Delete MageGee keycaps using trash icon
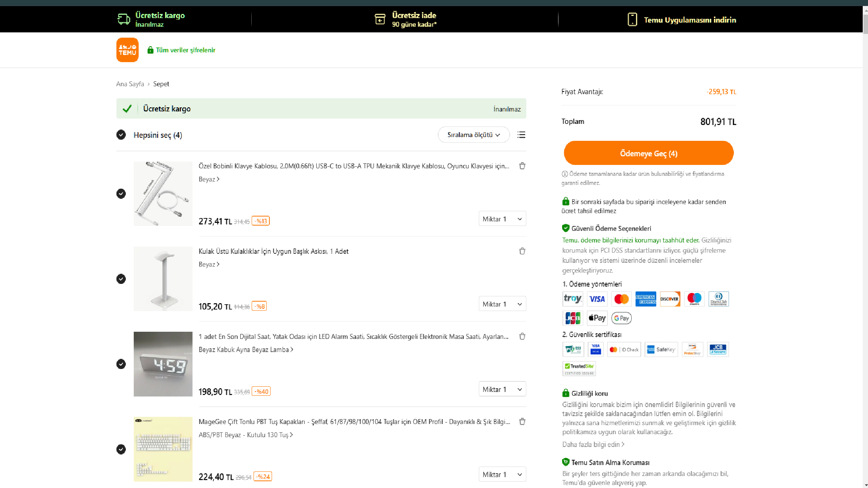The image size is (868, 488). click(522, 421)
